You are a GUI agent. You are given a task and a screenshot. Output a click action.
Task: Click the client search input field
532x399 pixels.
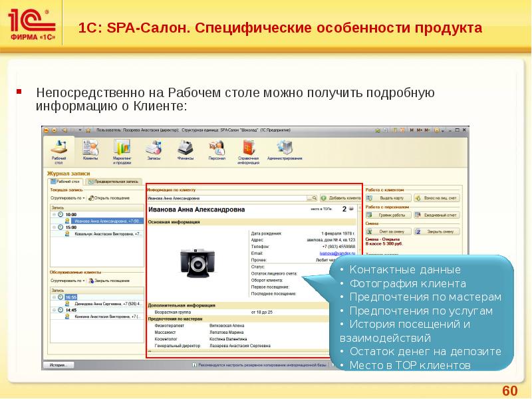pos(229,198)
